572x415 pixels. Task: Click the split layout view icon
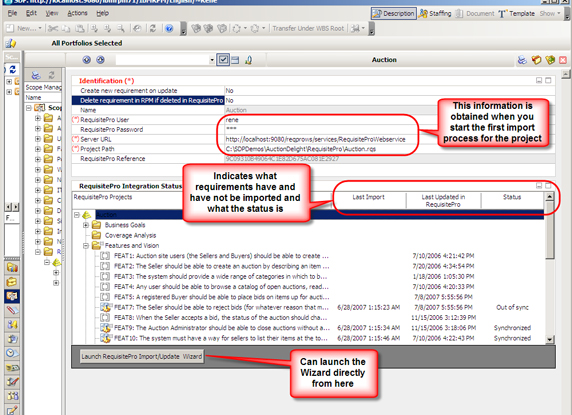[x=235, y=60]
